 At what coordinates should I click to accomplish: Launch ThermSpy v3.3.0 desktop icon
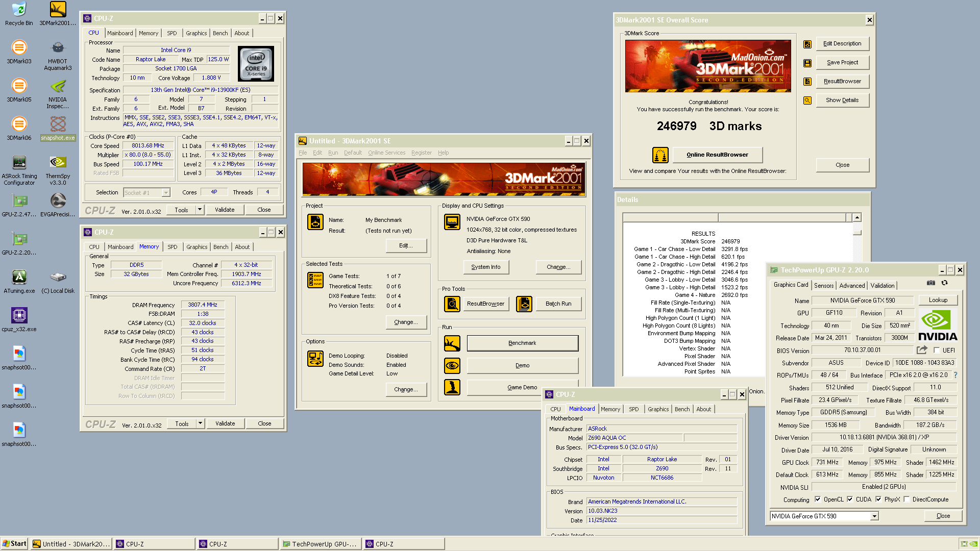tap(58, 170)
